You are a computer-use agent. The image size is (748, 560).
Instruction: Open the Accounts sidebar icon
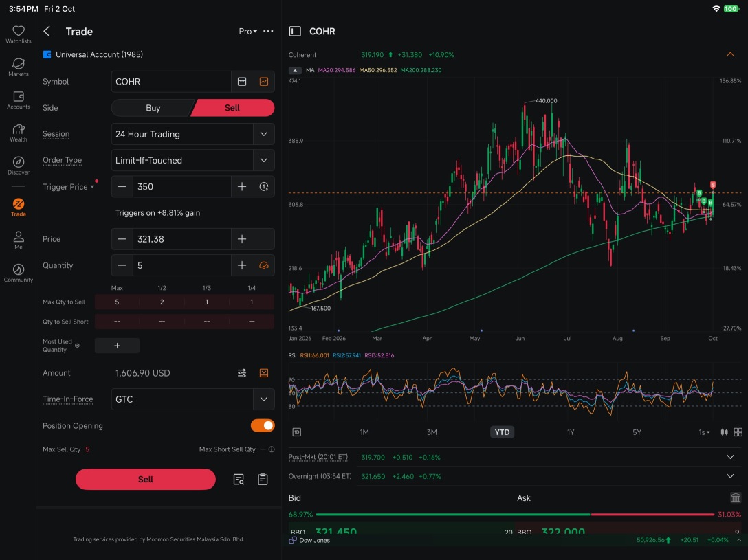(18, 100)
